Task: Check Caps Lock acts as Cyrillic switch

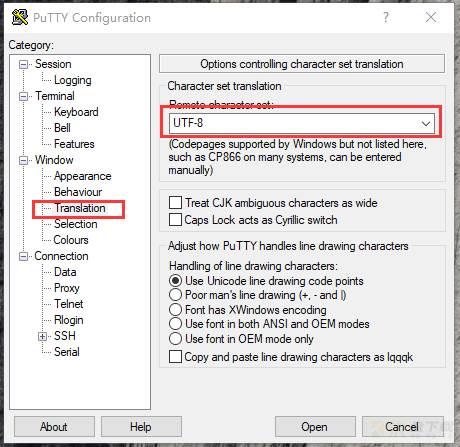Action: [175, 220]
